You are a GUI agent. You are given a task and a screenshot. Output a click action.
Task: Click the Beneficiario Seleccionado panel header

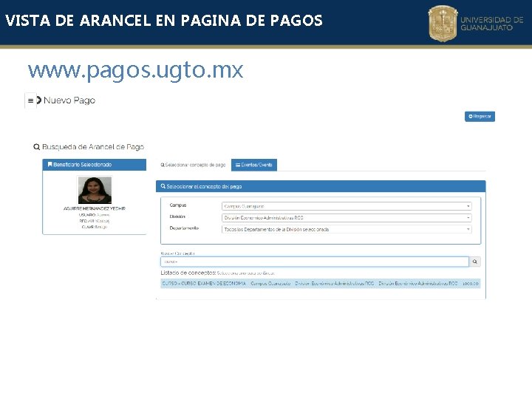click(x=95, y=165)
